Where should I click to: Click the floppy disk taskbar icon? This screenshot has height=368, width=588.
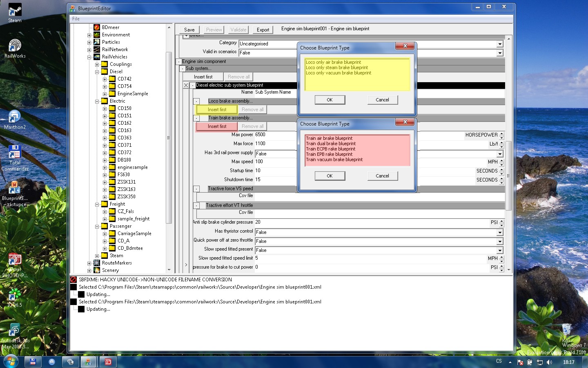pyautogui.click(x=33, y=362)
